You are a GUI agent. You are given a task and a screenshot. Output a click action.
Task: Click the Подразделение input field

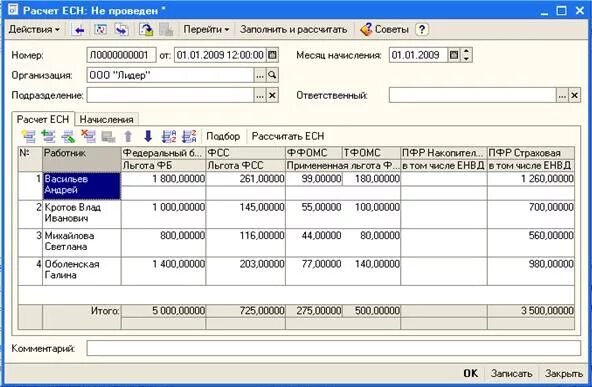pos(170,95)
